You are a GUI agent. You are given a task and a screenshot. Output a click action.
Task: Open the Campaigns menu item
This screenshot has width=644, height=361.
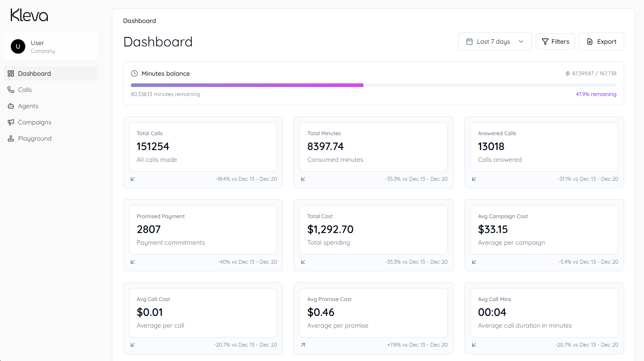coord(35,122)
